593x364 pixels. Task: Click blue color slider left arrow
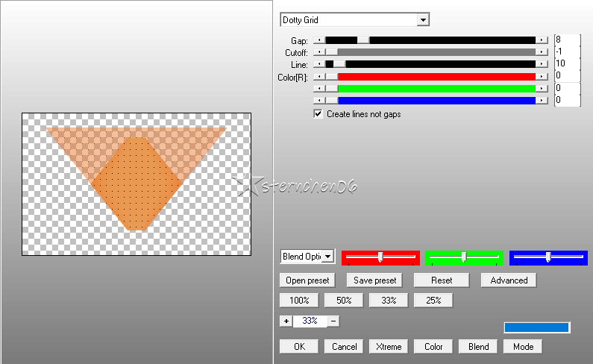click(319, 100)
